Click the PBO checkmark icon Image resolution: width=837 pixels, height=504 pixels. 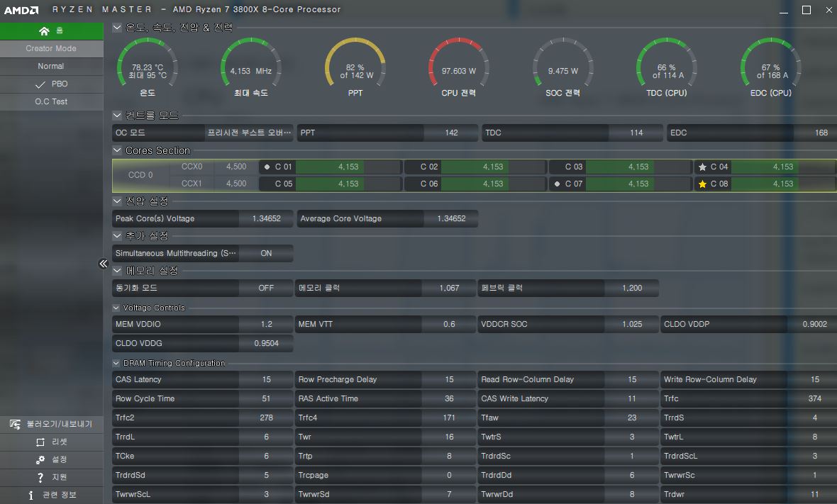pyautogui.click(x=40, y=84)
